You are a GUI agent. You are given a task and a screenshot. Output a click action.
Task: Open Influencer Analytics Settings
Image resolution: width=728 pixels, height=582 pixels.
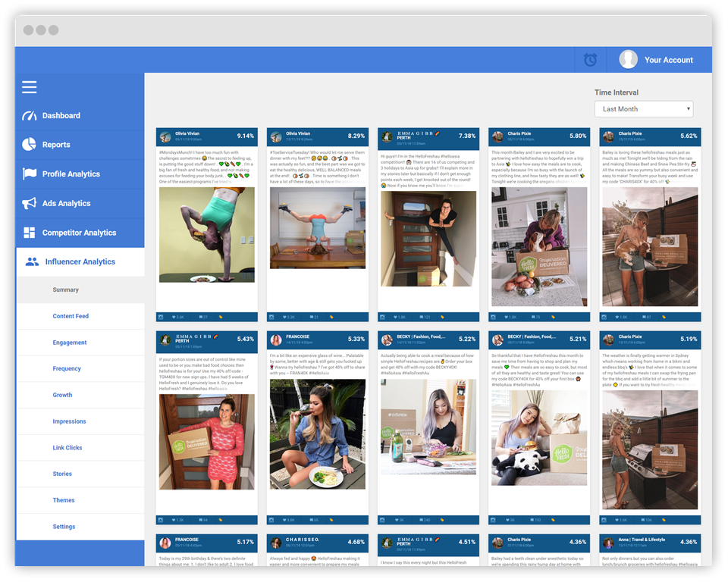64,526
